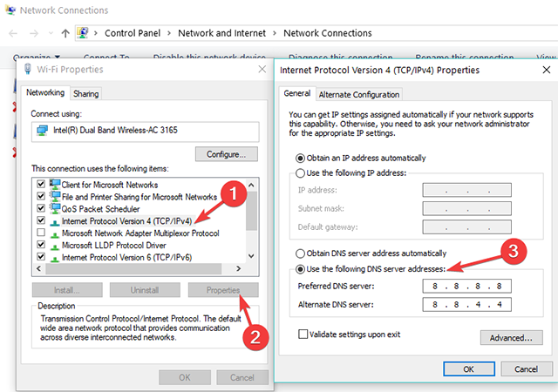
Task: Click the Default gateway field
Action: point(467,227)
